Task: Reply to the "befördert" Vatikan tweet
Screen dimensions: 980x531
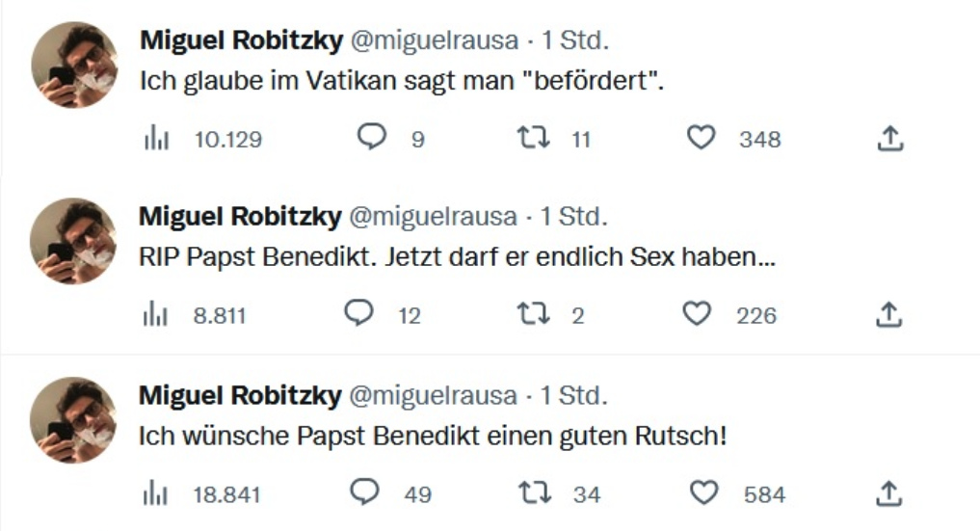Action: click(x=371, y=139)
